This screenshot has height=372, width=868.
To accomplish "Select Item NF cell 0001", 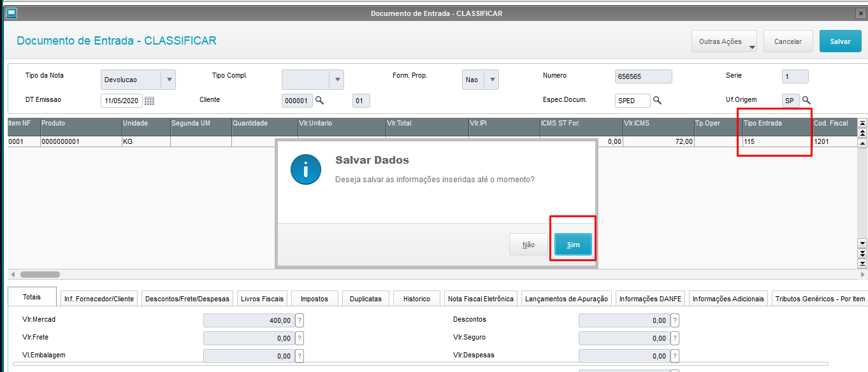I will [x=24, y=142].
